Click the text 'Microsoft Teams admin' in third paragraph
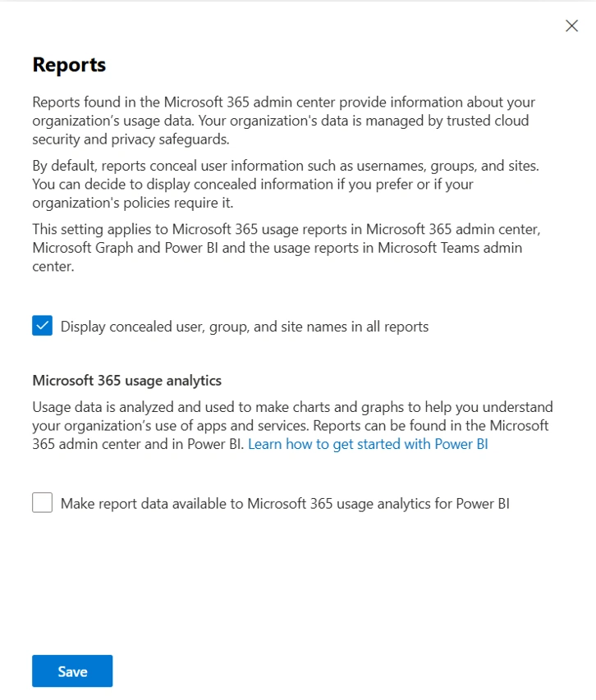This screenshot has height=700, width=596. (x=450, y=248)
